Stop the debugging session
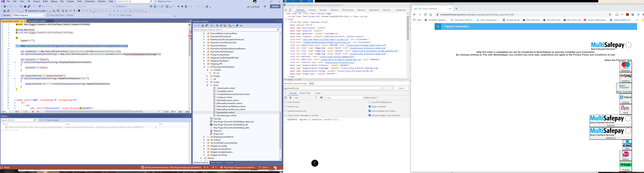Viewport: 644px width, 173px height. (x=182, y=7)
